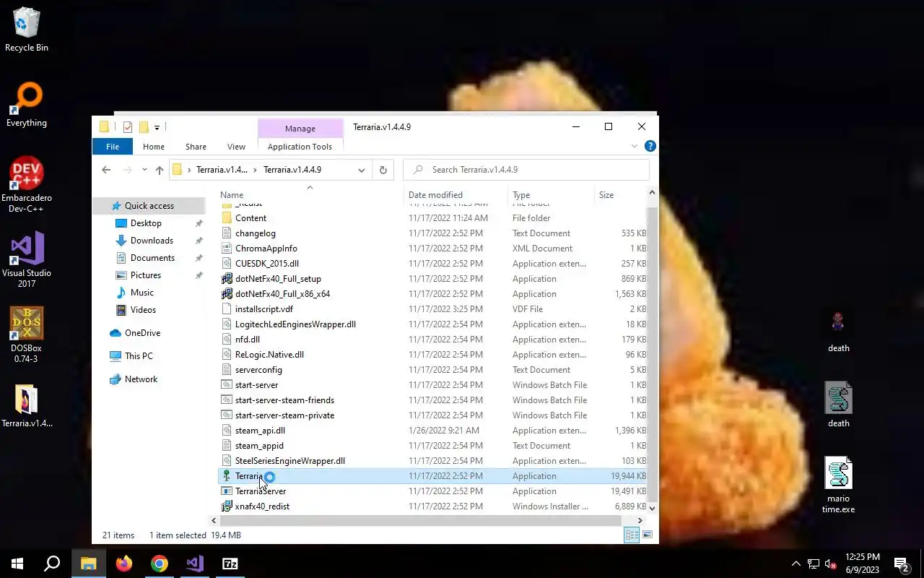Open the Customize Quick Access Toolbar dropdown

157,127
